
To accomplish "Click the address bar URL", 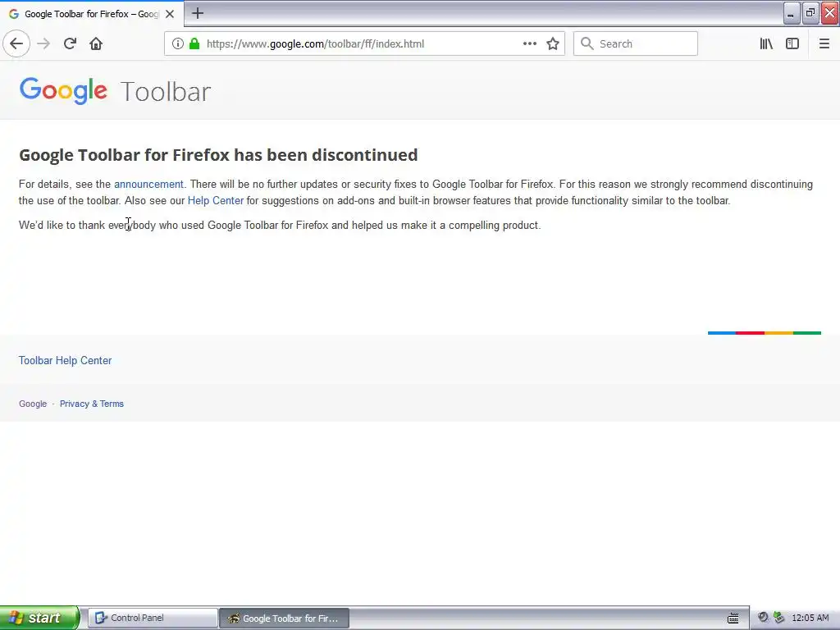I will coord(315,44).
